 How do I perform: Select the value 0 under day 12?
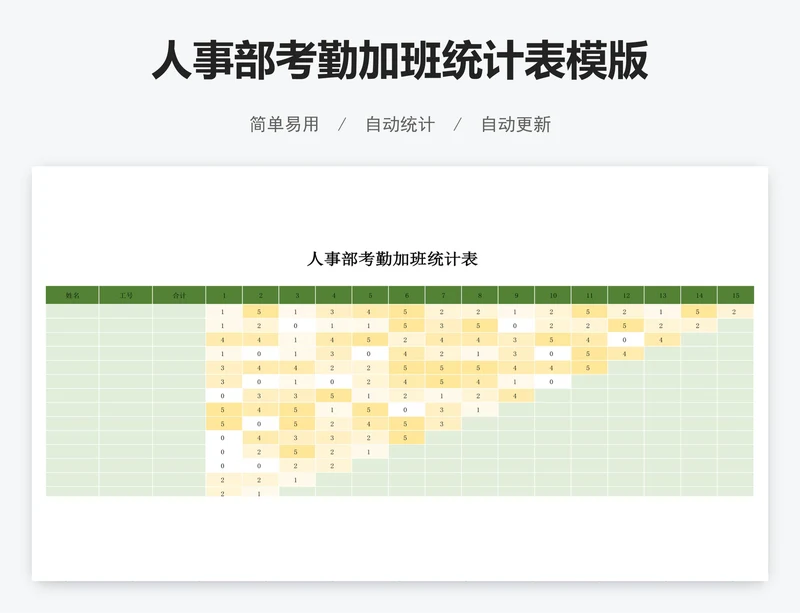click(x=624, y=340)
